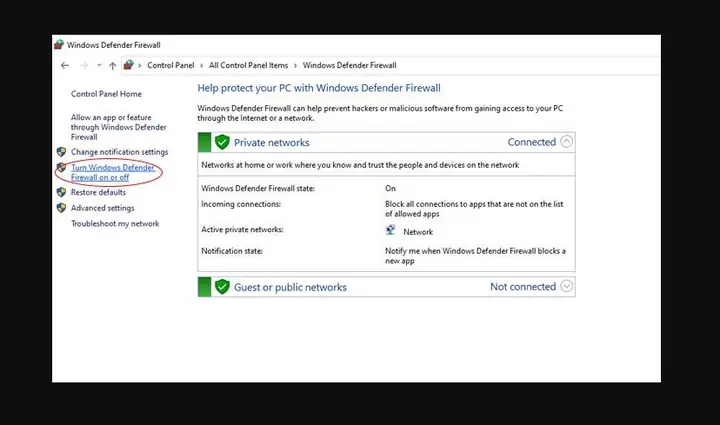Select Control Panel in the breadcrumb

[x=171, y=65]
